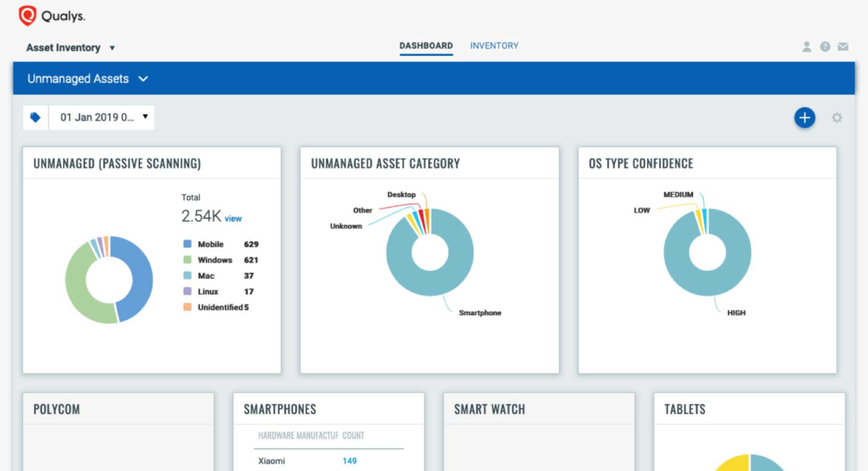Select the MEDIUM confidence label

click(678, 195)
